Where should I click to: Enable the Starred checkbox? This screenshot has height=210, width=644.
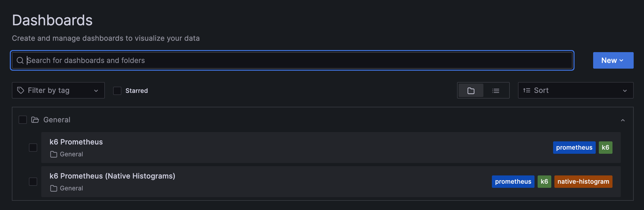click(x=117, y=91)
